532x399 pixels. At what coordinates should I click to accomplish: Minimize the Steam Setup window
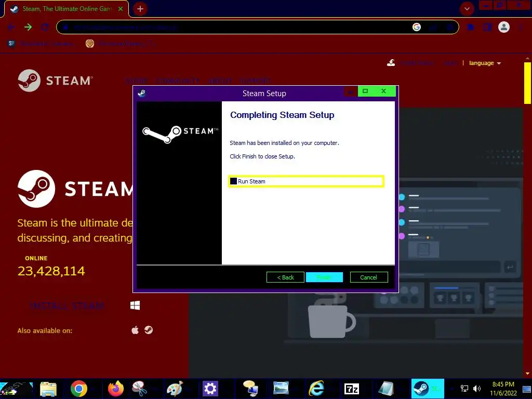[351, 91]
